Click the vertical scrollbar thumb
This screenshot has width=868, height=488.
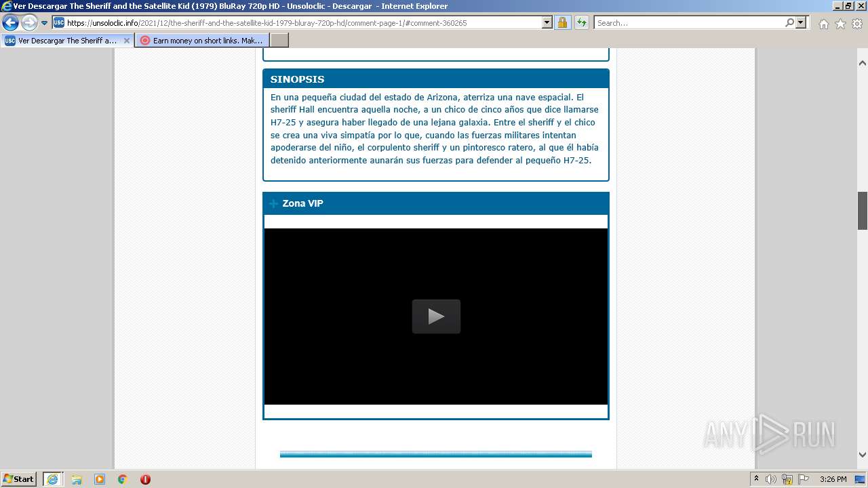coord(863,211)
